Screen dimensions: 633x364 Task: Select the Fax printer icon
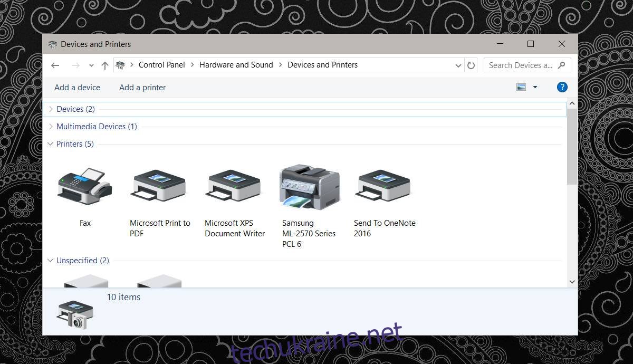(84, 187)
